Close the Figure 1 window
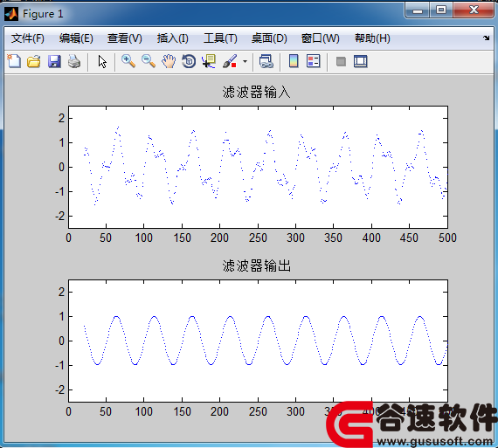498x448 pixels. click(474, 10)
